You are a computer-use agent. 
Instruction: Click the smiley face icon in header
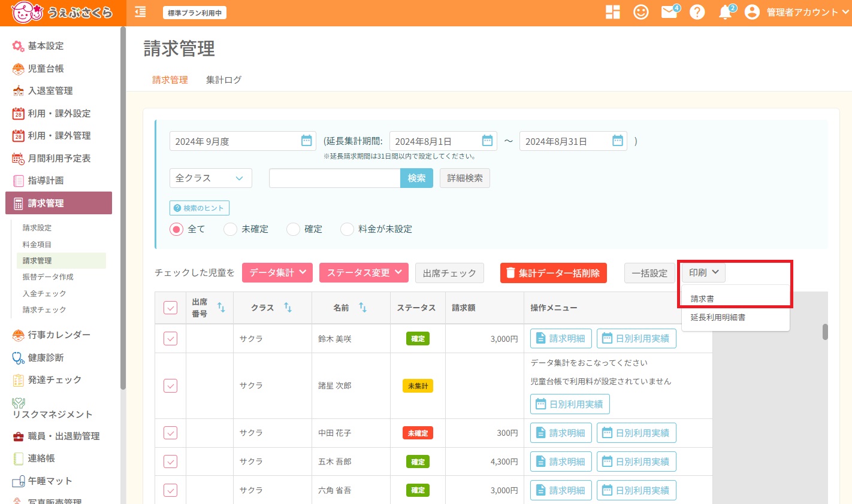click(x=641, y=12)
